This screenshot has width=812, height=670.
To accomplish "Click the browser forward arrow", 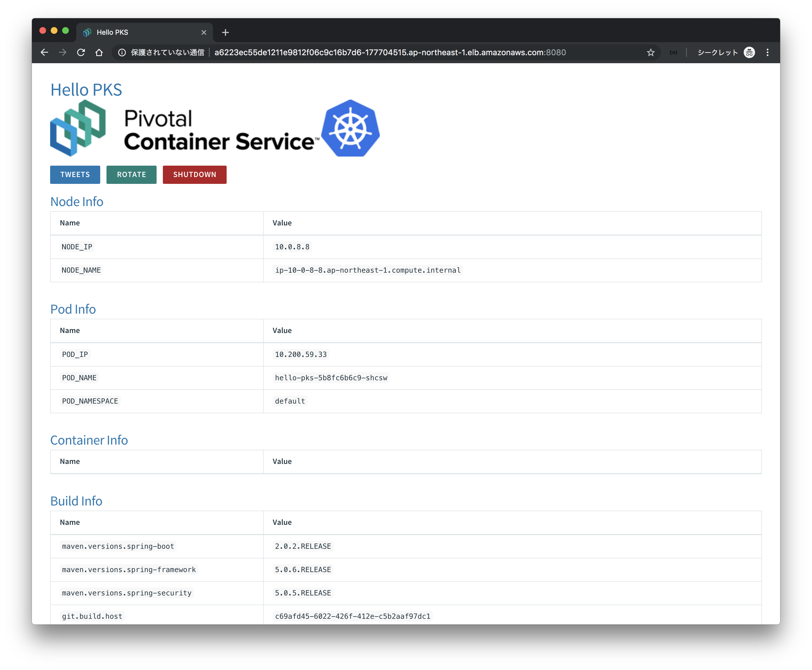I will point(63,52).
